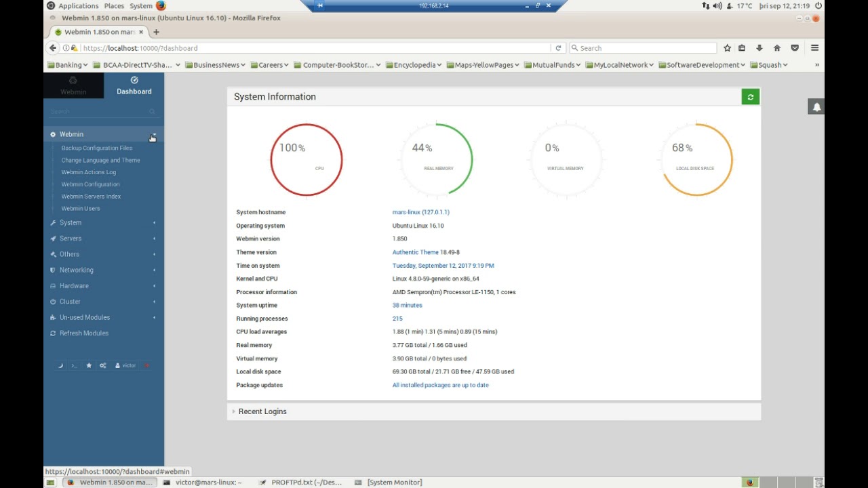Switch to the Webmin tab

(73, 85)
